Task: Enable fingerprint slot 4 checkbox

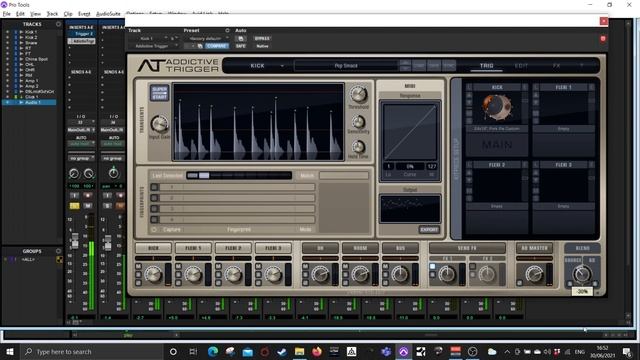Action: 154,220
